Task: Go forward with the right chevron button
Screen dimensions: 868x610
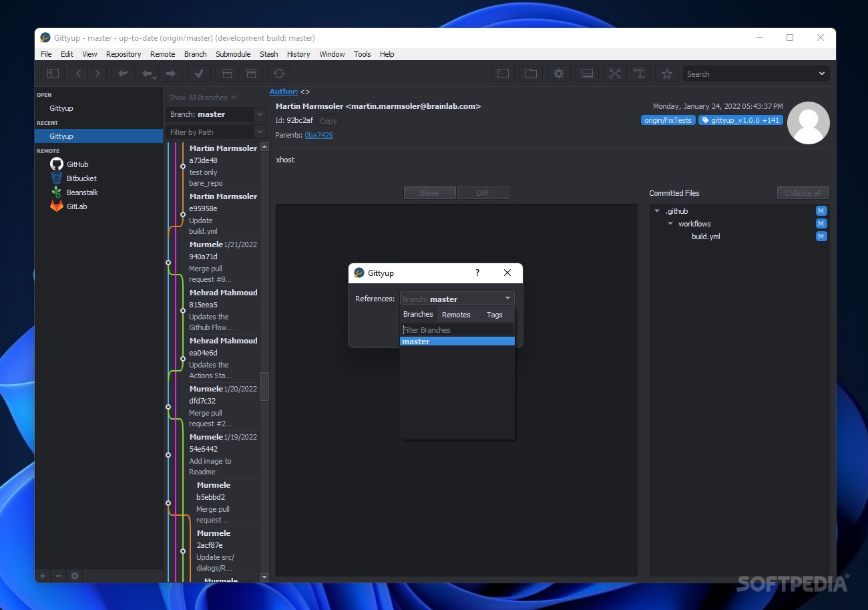Action: click(97, 73)
